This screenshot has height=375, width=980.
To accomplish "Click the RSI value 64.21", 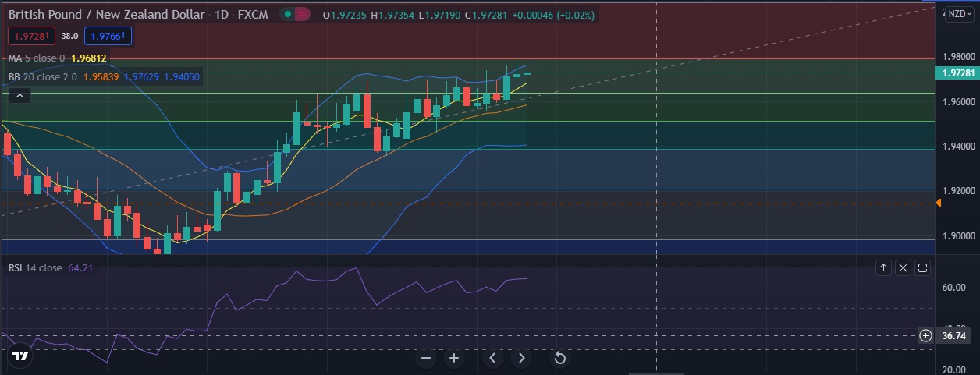I will pyautogui.click(x=80, y=268).
